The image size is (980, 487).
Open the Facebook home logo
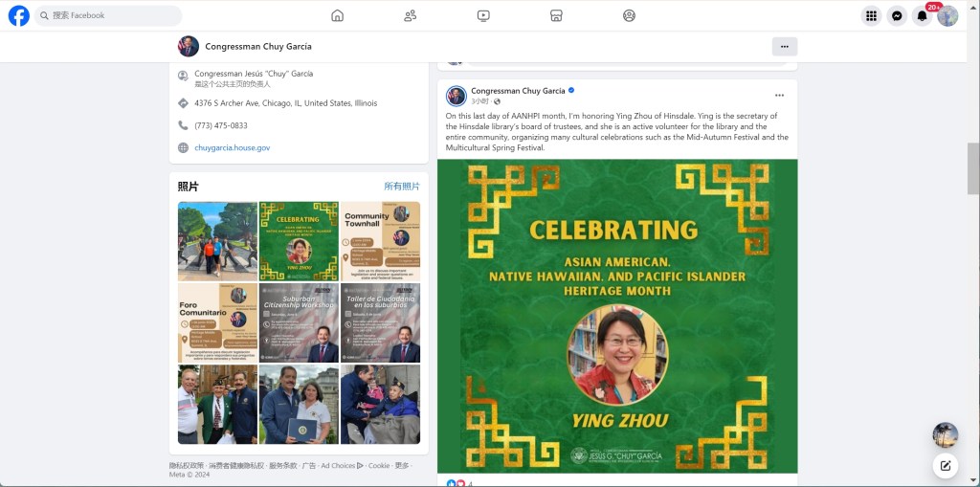[x=19, y=15]
